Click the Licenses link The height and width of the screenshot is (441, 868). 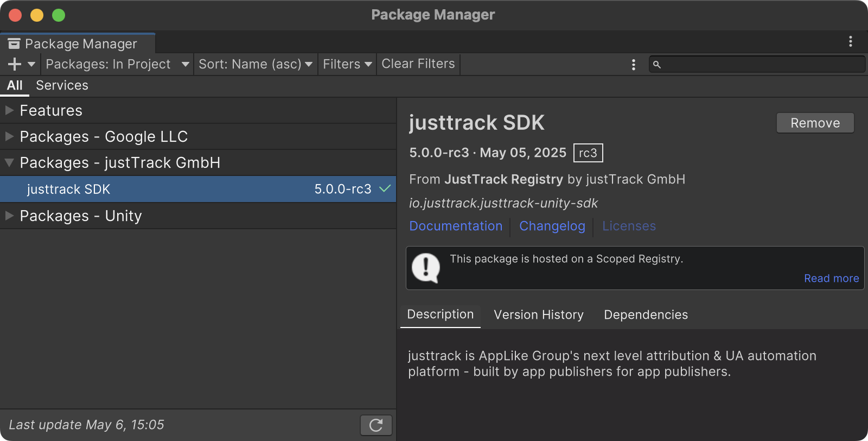[629, 226]
